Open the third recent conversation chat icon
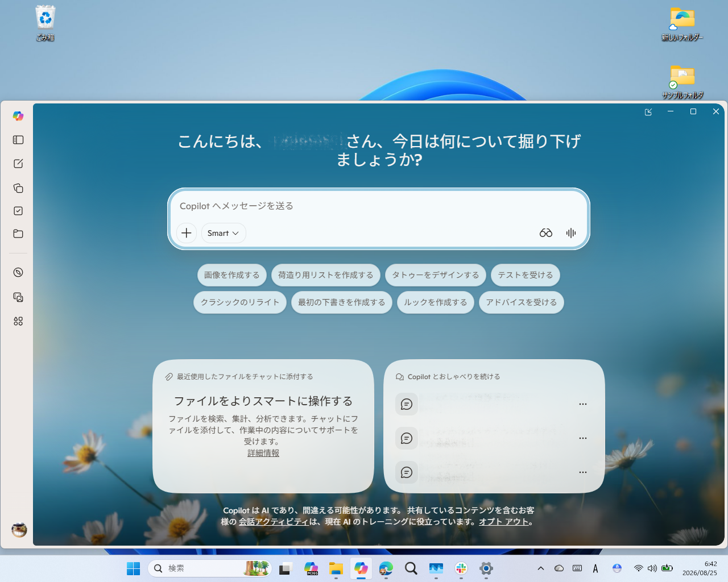 [x=407, y=472]
